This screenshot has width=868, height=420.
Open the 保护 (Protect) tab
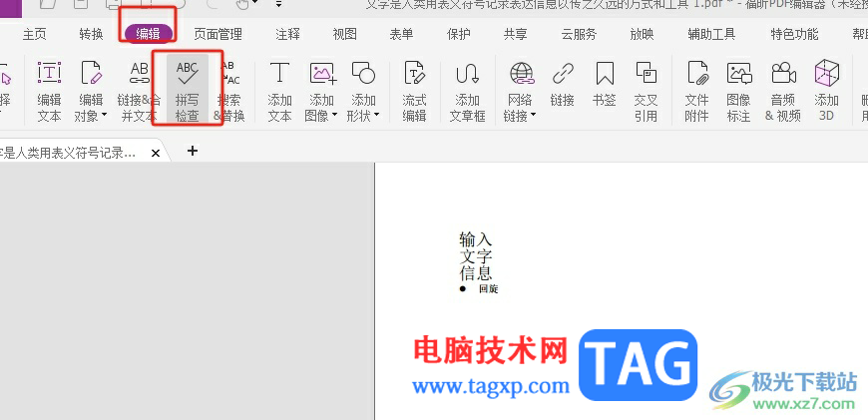click(x=458, y=34)
